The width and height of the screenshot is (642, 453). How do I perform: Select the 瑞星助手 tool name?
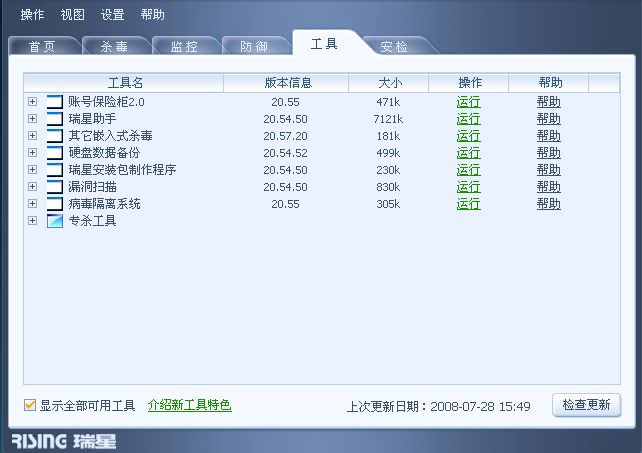[x=92, y=119]
